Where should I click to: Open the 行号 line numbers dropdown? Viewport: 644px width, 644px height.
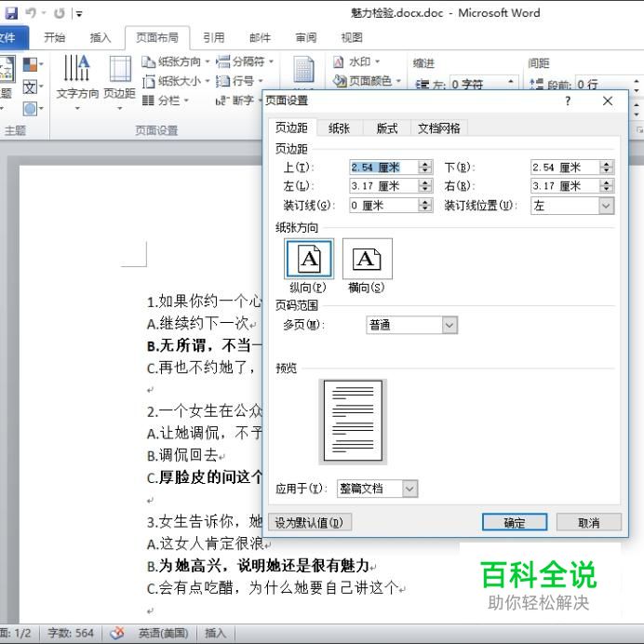(239, 81)
